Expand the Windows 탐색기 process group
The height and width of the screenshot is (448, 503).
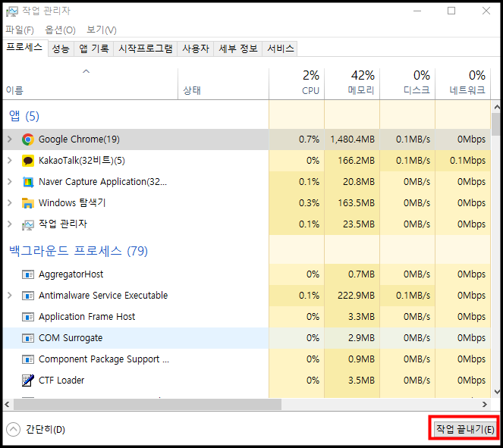click(x=10, y=203)
